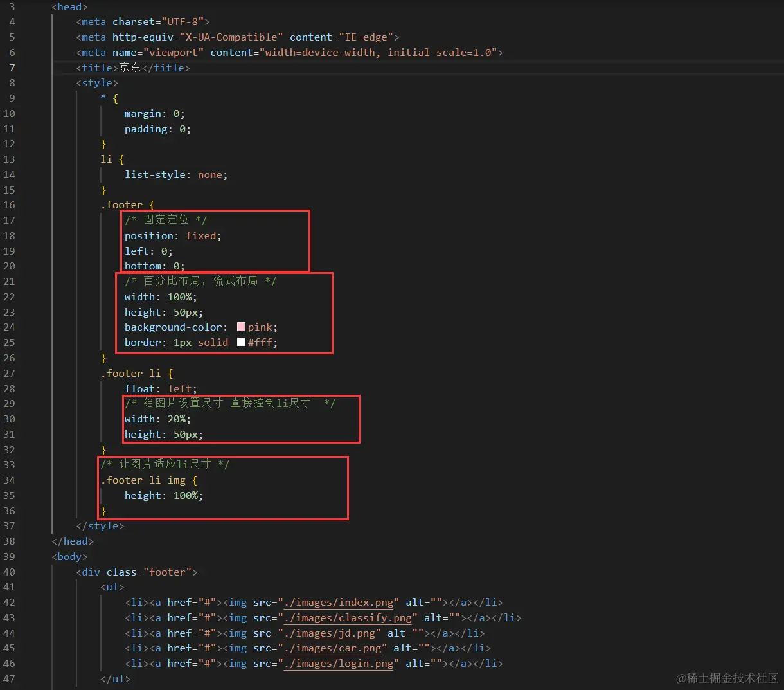The image size is (784, 690).
Task: Click the "* {" universal selector line
Action: [109, 98]
